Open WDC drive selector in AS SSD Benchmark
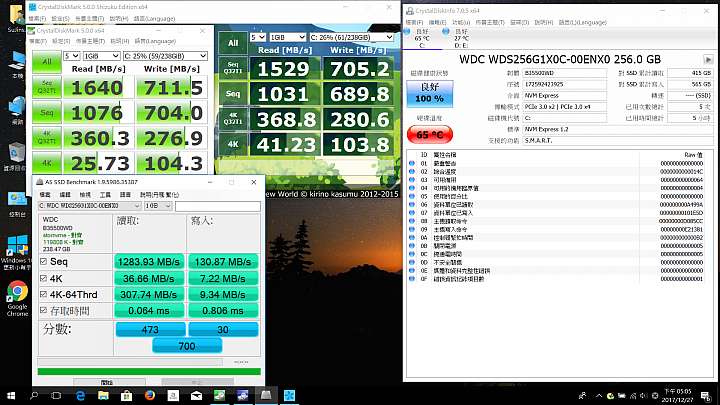 [90, 206]
